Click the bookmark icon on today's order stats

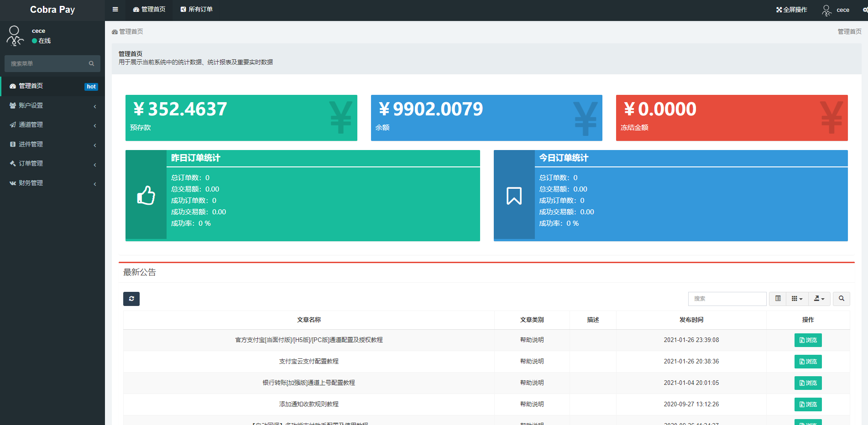pos(514,195)
